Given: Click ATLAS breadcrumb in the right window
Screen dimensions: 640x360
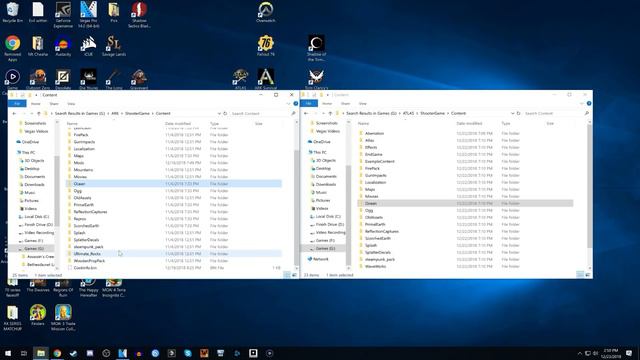Looking at the screenshot, I should click(408, 113).
